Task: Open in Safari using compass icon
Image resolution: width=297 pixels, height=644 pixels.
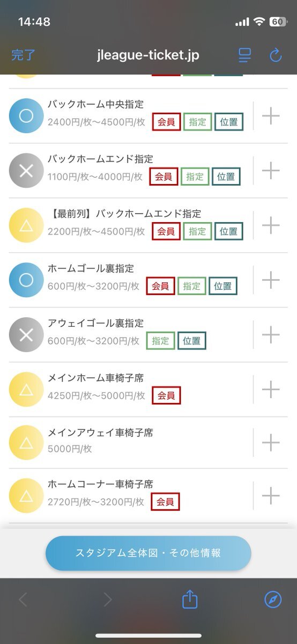Action: click(273, 599)
